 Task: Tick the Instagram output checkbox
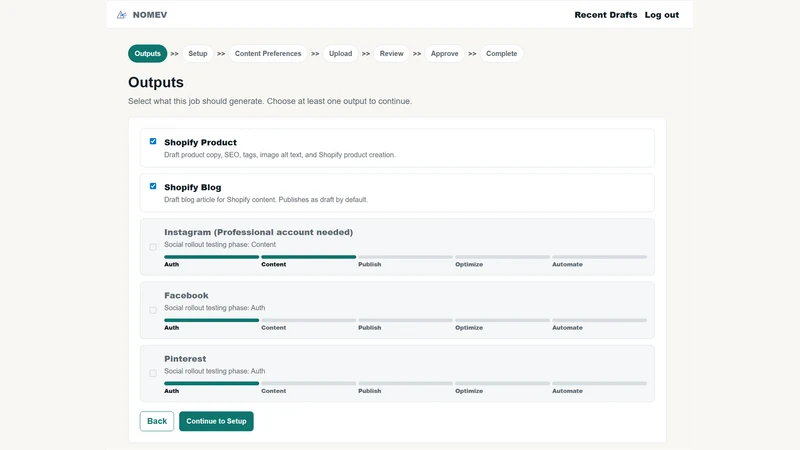153,247
